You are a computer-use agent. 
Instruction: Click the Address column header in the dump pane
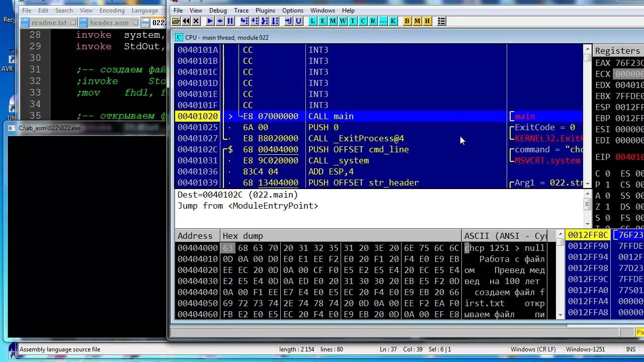point(197,236)
